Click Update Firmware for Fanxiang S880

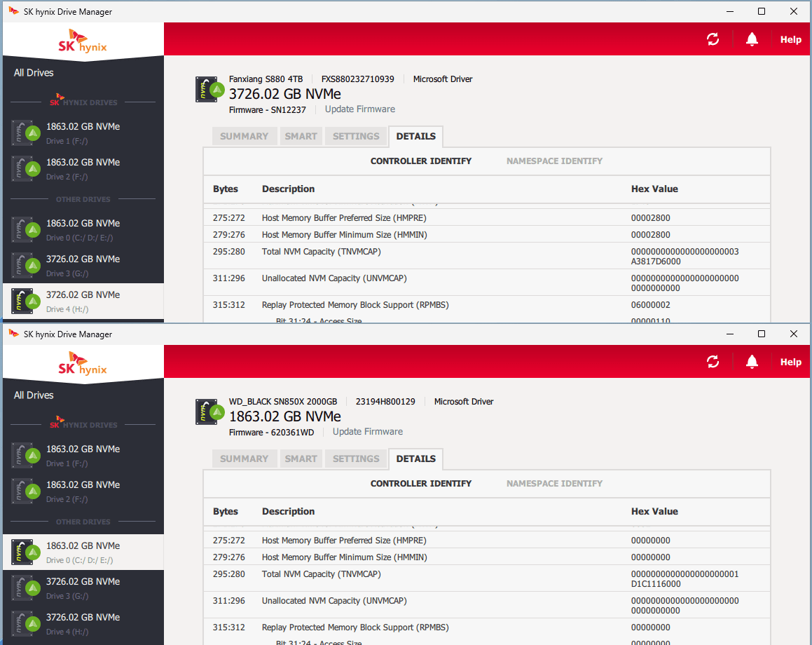(360, 109)
